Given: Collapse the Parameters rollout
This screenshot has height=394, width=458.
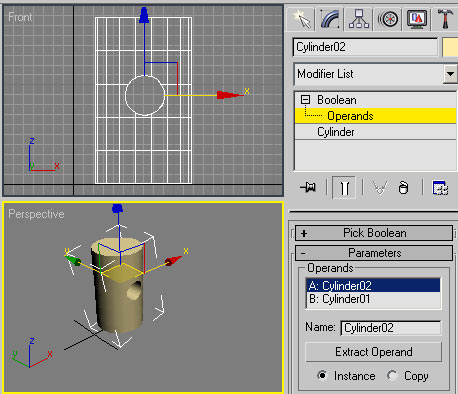Looking at the screenshot, I should tap(374, 253).
